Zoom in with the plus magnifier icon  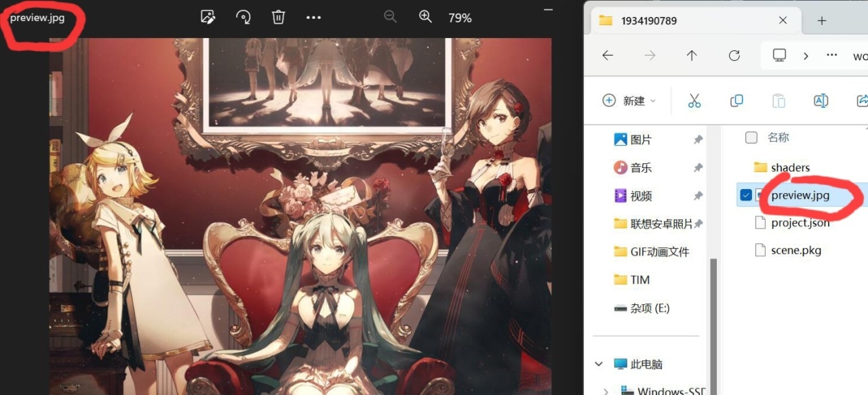point(425,17)
